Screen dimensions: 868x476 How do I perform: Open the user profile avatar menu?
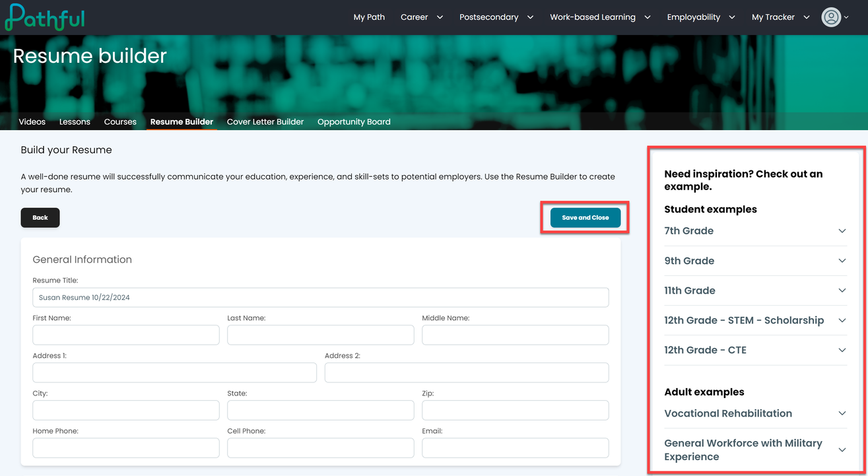pos(835,17)
